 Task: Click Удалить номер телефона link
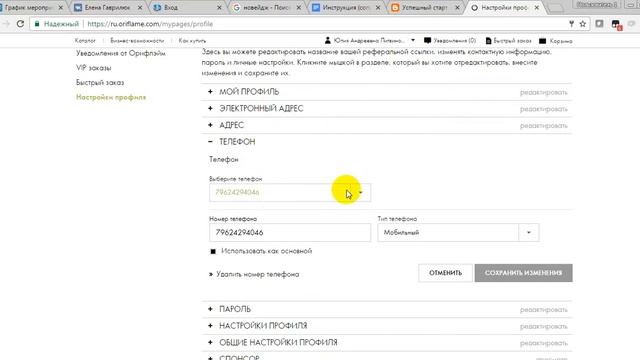coord(257,274)
